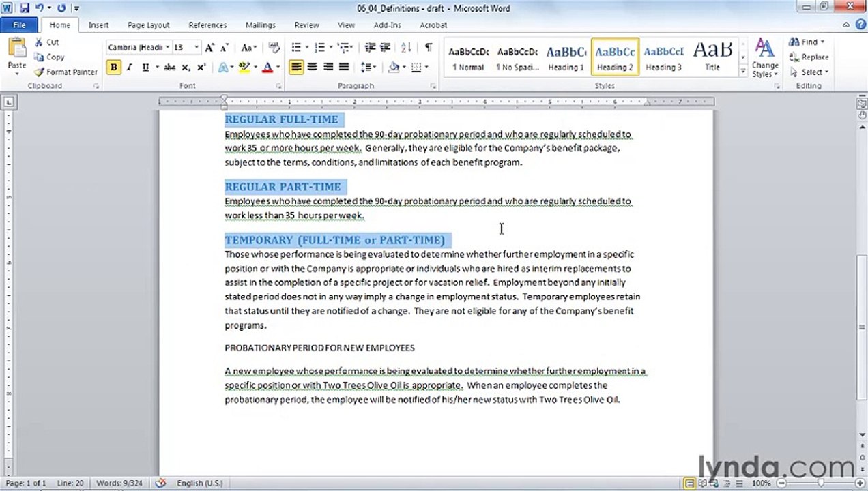The width and height of the screenshot is (868, 491).
Task: Switch to the Mailings tab
Action: (x=260, y=25)
